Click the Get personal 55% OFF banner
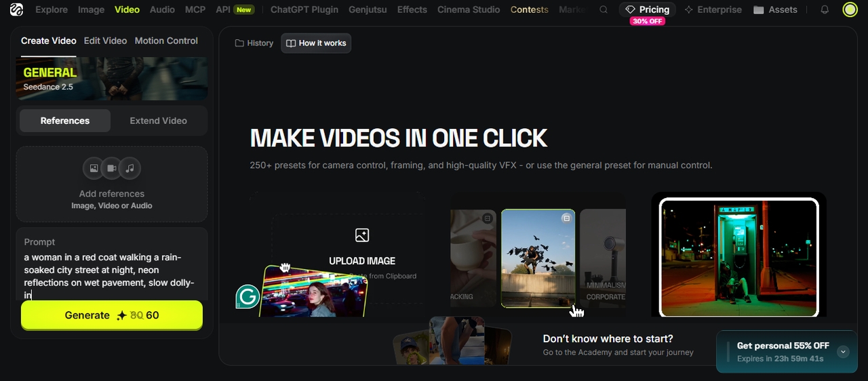This screenshot has width=868, height=381. 787,352
